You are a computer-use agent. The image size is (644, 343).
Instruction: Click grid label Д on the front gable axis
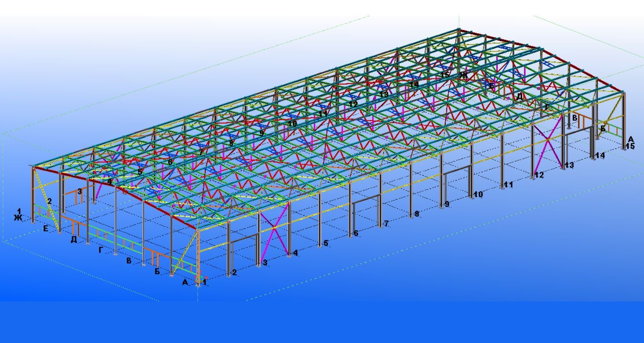coord(74,239)
